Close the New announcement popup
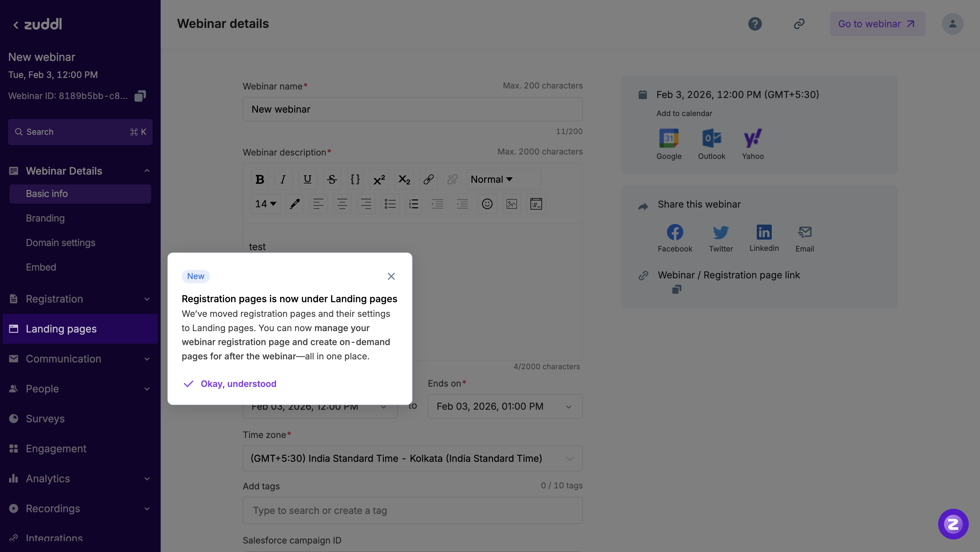The image size is (980, 552). click(391, 277)
